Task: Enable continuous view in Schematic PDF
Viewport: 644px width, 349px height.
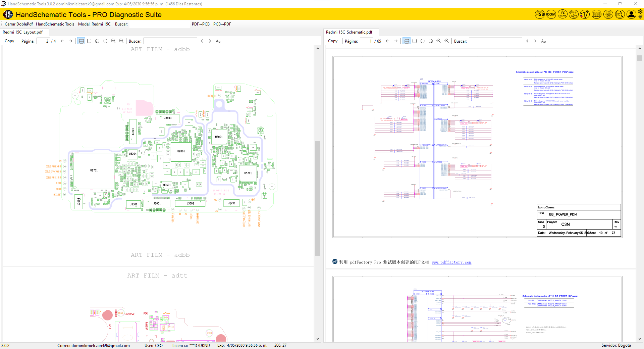Action: tap(407, 41)
